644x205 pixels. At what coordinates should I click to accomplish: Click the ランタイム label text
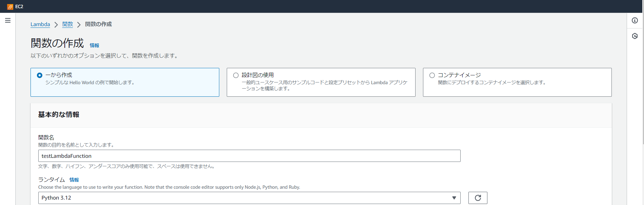click(x=52, y=180)
